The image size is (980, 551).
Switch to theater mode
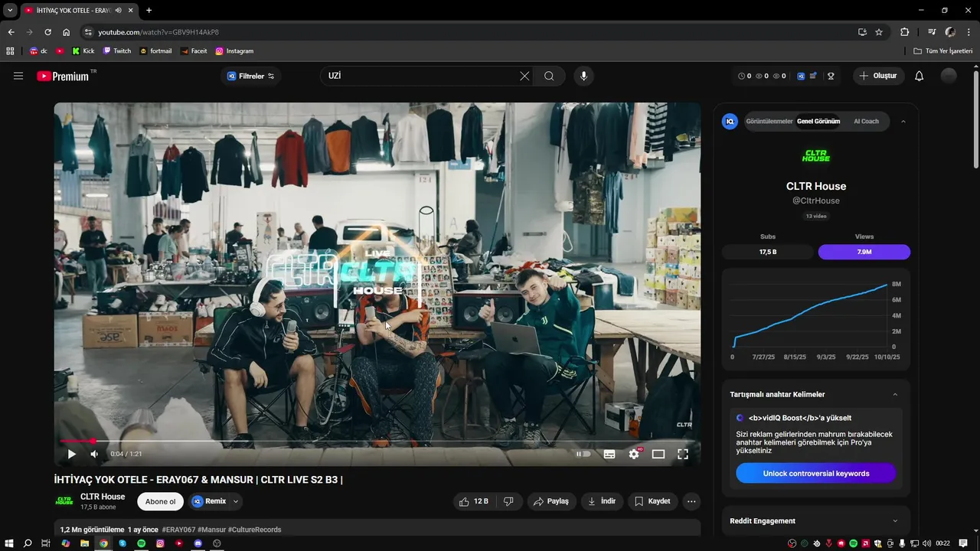[658, 454]
